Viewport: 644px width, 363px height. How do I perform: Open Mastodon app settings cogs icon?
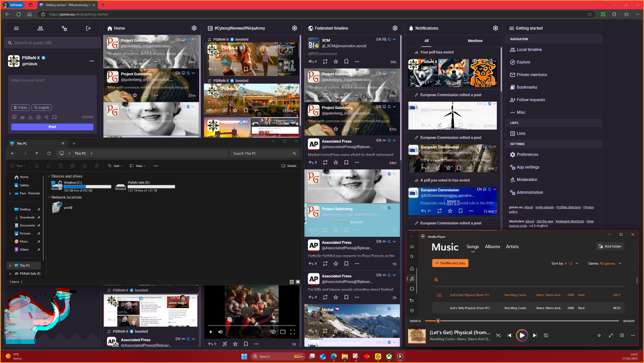[x=64, y=29]
